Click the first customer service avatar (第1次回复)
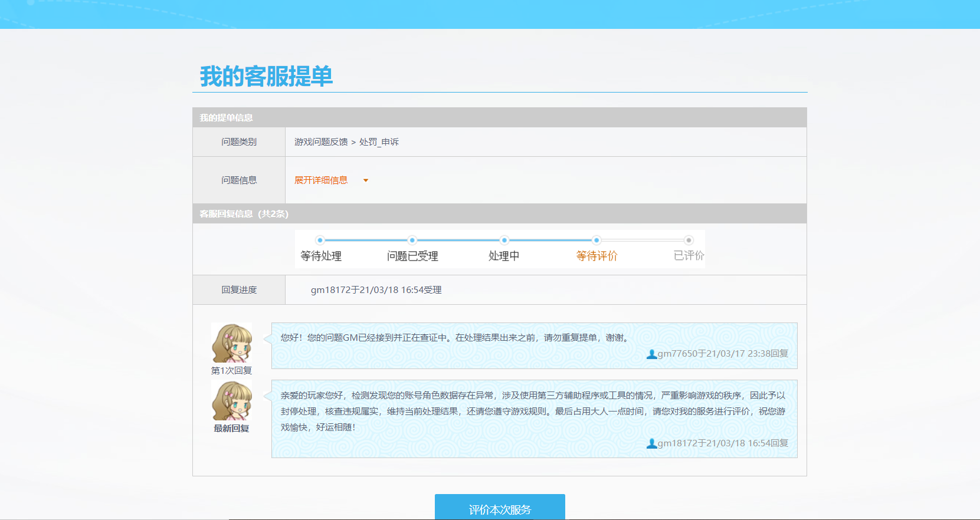The width and height of the screenshot is (980, 520). pyautogui.click(x=231, y=343)
